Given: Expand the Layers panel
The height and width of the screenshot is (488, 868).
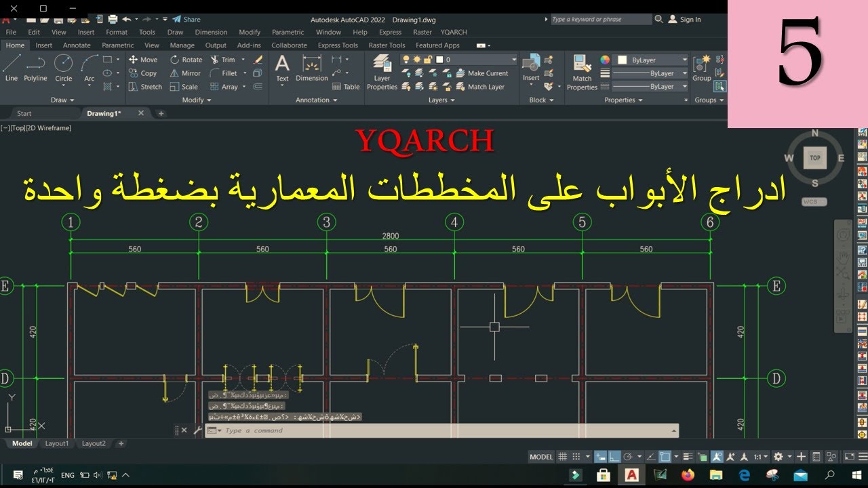Looking at the screenshot, I should 441,100.
